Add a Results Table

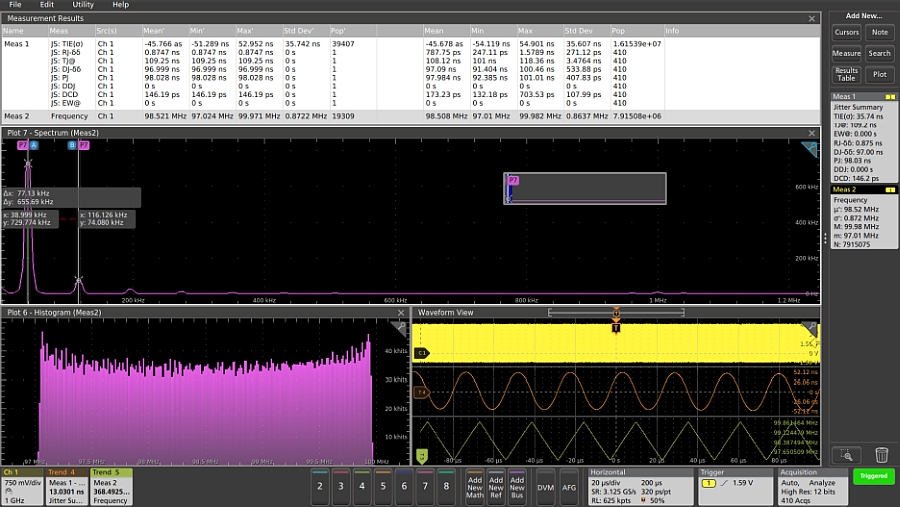[x=846, y=74]
